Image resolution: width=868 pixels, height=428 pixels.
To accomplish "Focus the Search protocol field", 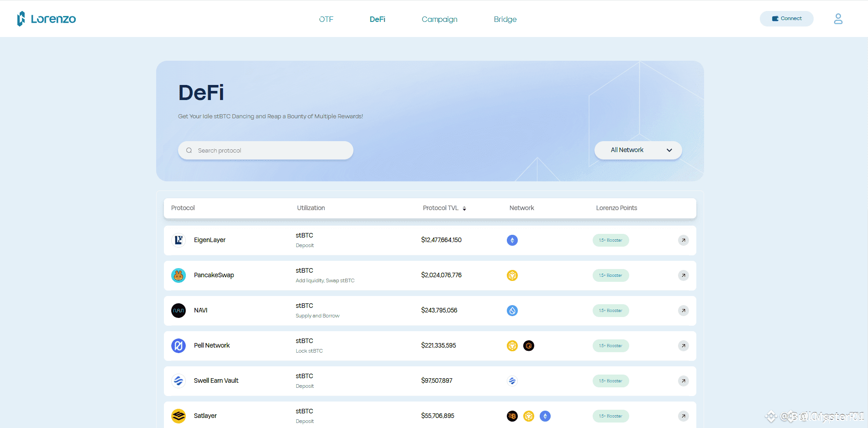I will coord(265,150).
